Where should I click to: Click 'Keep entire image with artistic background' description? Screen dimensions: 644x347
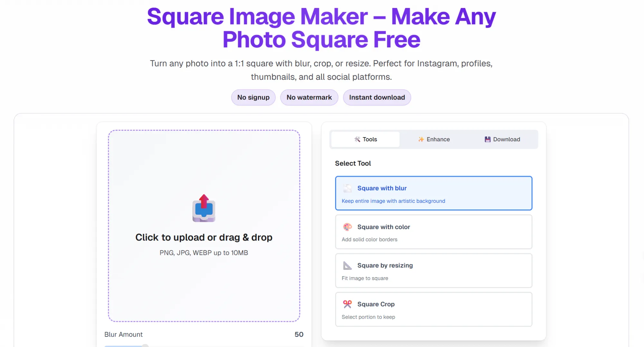click(393, 201)
